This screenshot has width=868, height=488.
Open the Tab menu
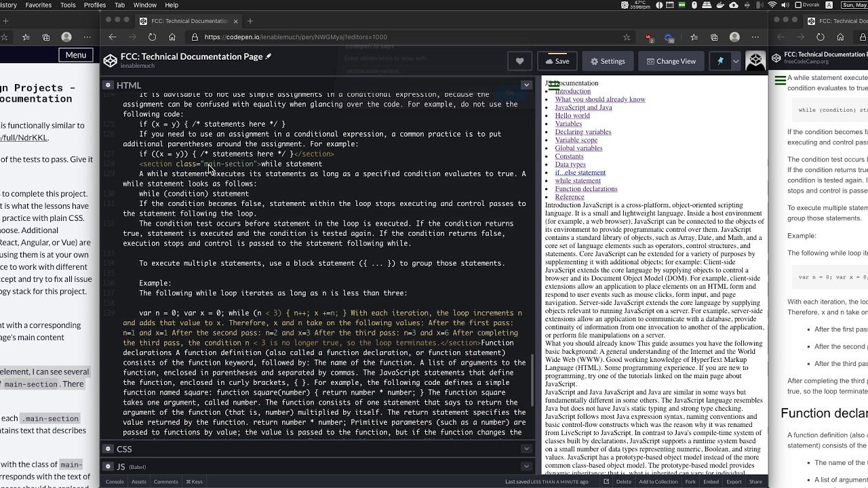(x=119, y=5)
